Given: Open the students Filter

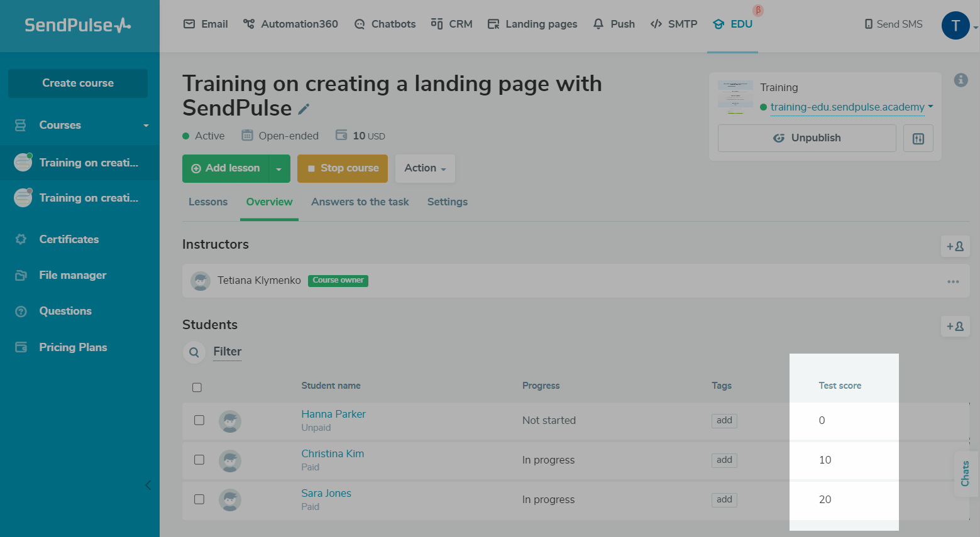Looking at the screenshot, I should point(228,352).
